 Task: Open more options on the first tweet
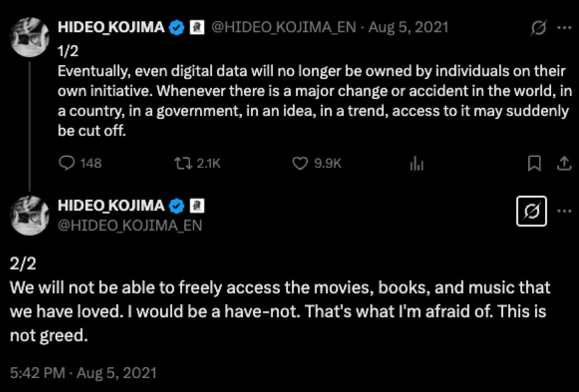tap(564, 28)
